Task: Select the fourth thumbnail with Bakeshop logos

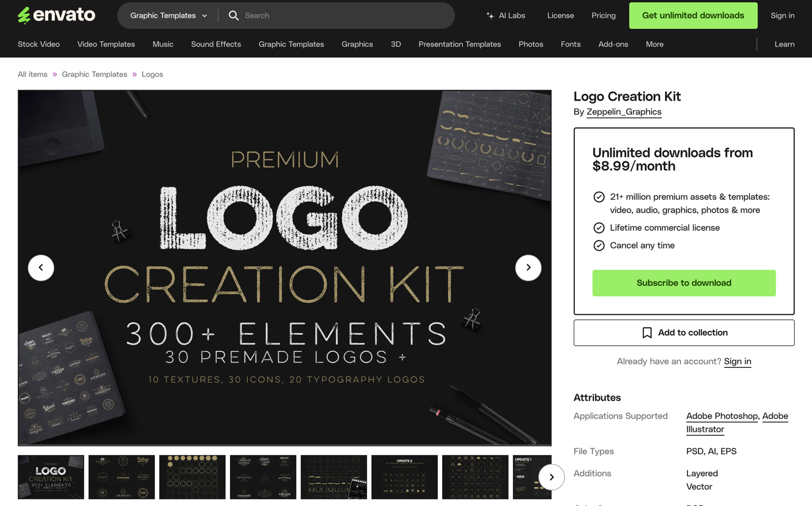Action: (263, 477)
